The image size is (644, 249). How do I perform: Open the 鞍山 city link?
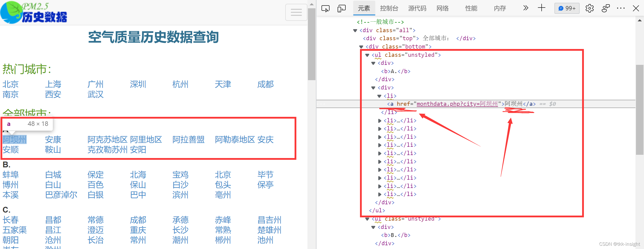pyautogui.click(x=53, y=150)
